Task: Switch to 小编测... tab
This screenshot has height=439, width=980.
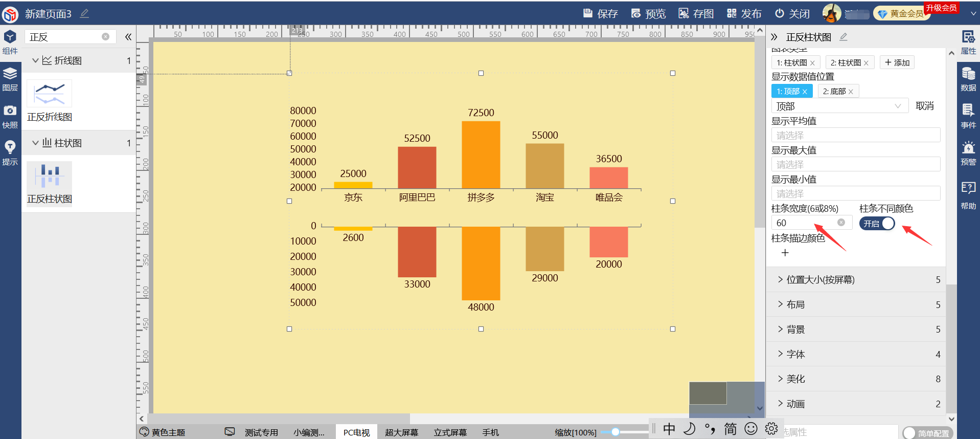Action: pyautogui.click(x=309, y=432)
